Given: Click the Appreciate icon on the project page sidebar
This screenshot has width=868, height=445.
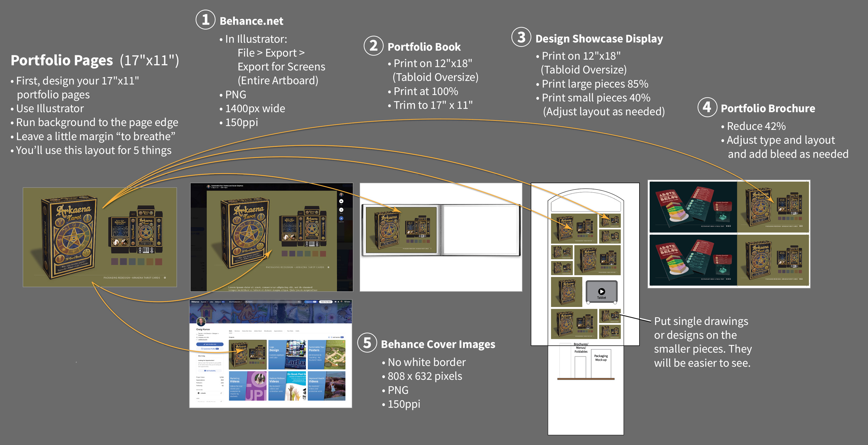Looking at the screenshot, I should [341, 218].
